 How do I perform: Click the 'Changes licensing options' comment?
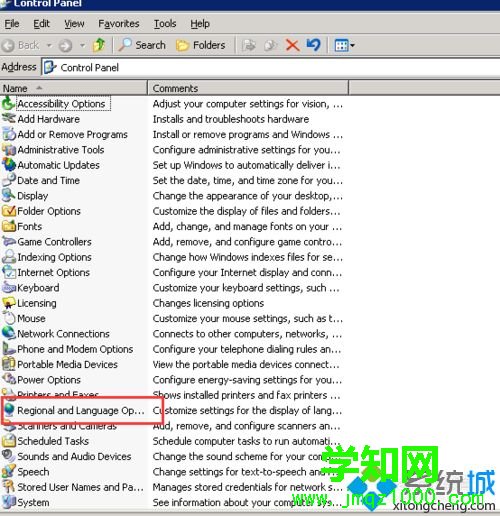[208, 303]
